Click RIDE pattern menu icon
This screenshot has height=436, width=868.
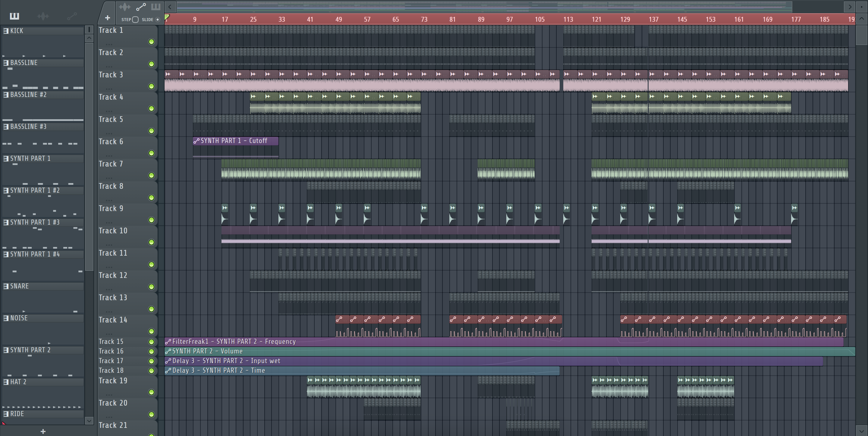tap(6, 414)
